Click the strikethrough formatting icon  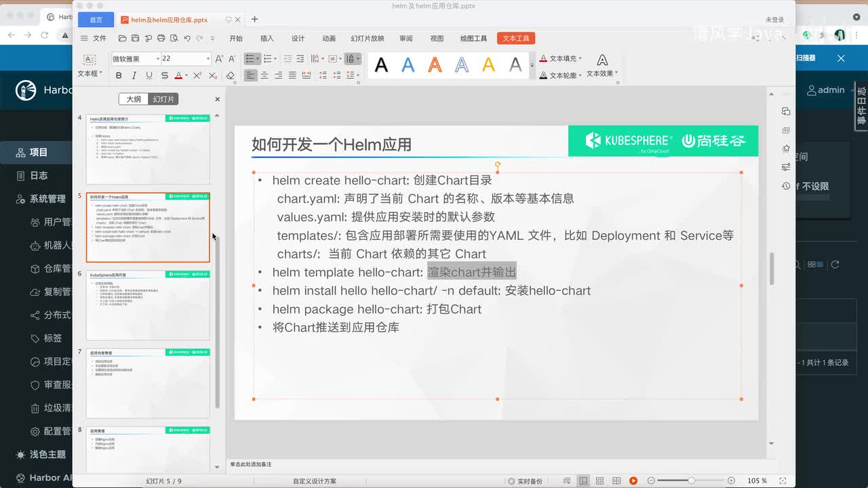(163, 76)
